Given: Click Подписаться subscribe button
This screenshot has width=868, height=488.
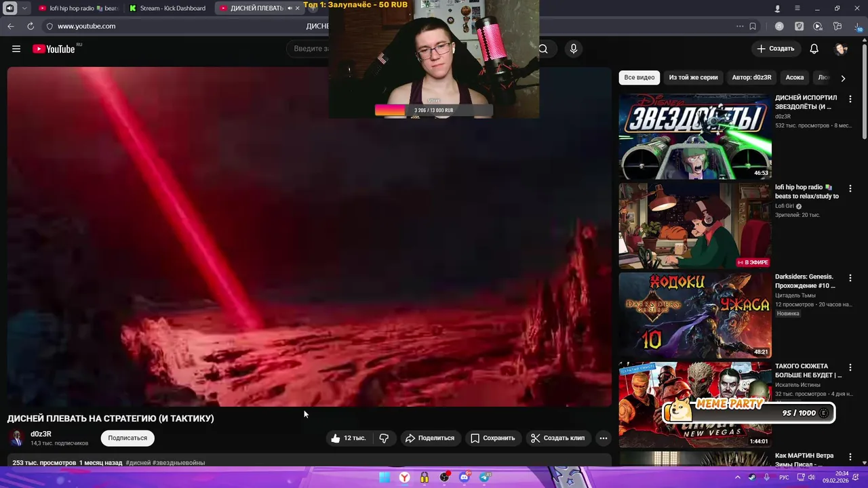Looking at the screenshot, I should (x=127, y=438).
